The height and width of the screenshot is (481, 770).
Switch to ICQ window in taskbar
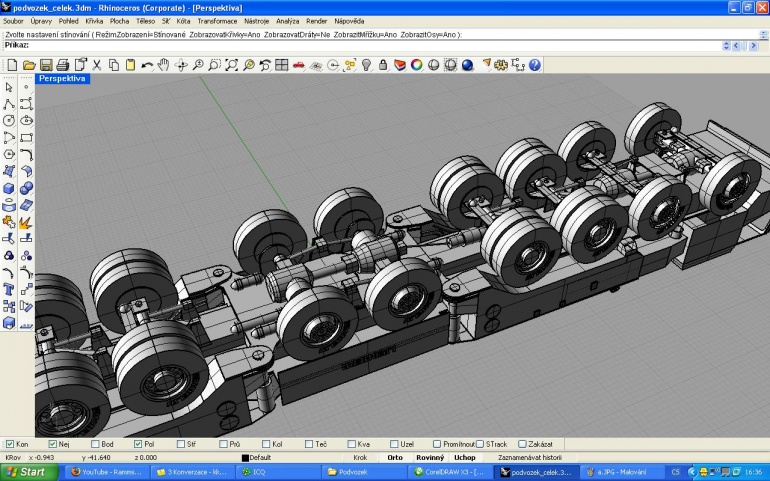278,472
